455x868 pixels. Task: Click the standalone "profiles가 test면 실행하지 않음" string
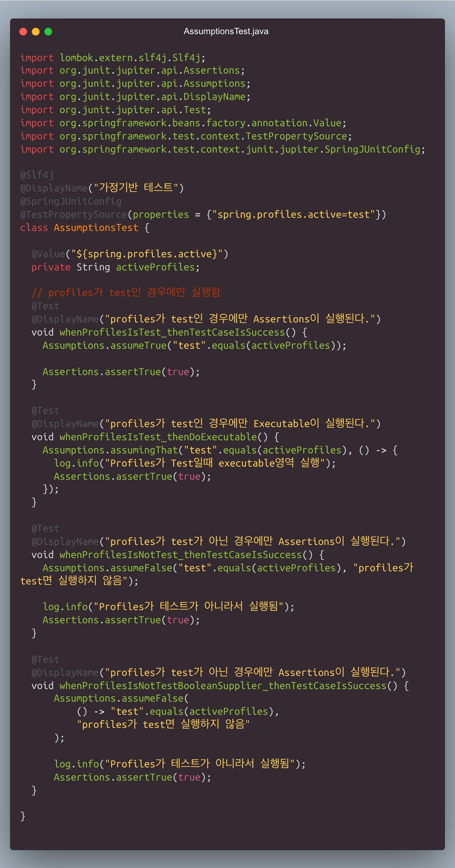[163, 724]
